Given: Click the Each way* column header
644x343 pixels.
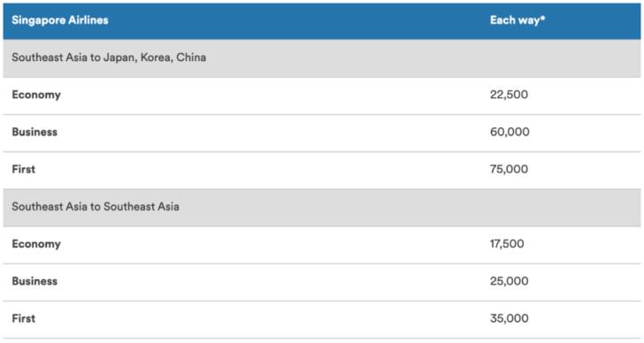Looking at the screenshot, I should tap(517, 20).
